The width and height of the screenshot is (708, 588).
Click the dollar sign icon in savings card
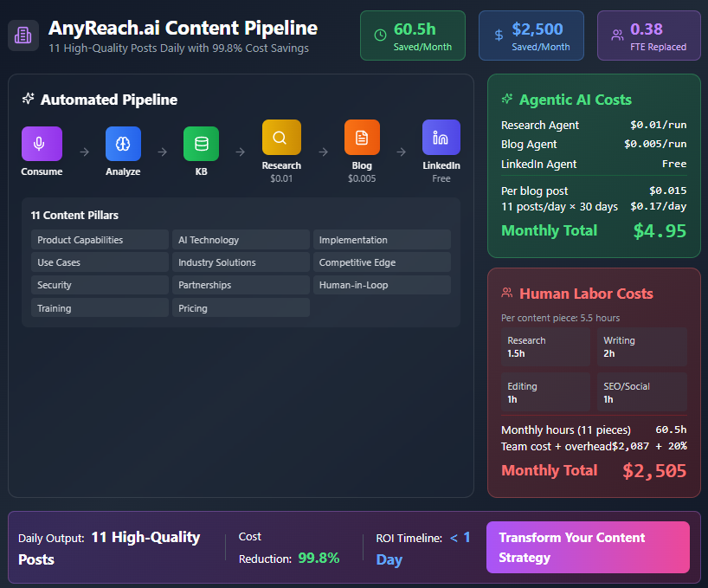tap(499, 36)
